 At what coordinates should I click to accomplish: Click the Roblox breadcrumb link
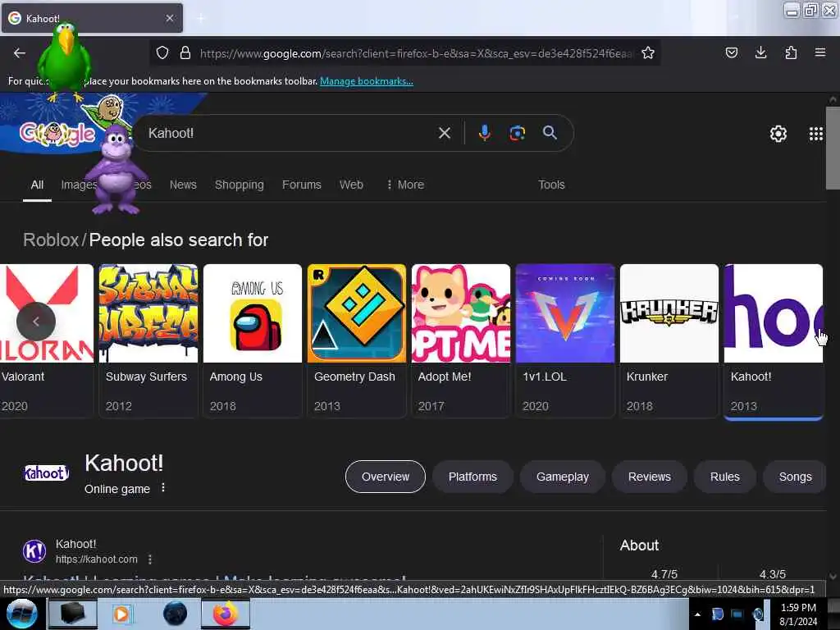tap(51, 240)
